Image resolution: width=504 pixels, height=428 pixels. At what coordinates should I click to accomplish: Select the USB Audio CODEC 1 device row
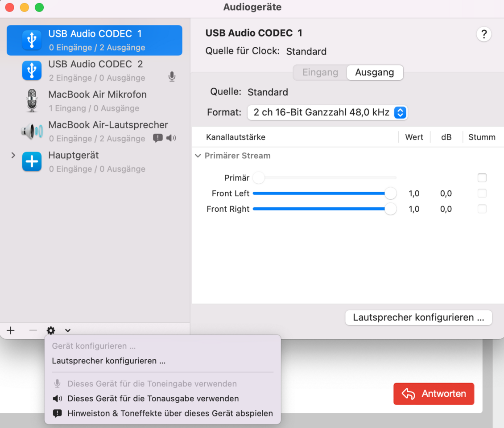pyautogui.click(x=95, y=40)
